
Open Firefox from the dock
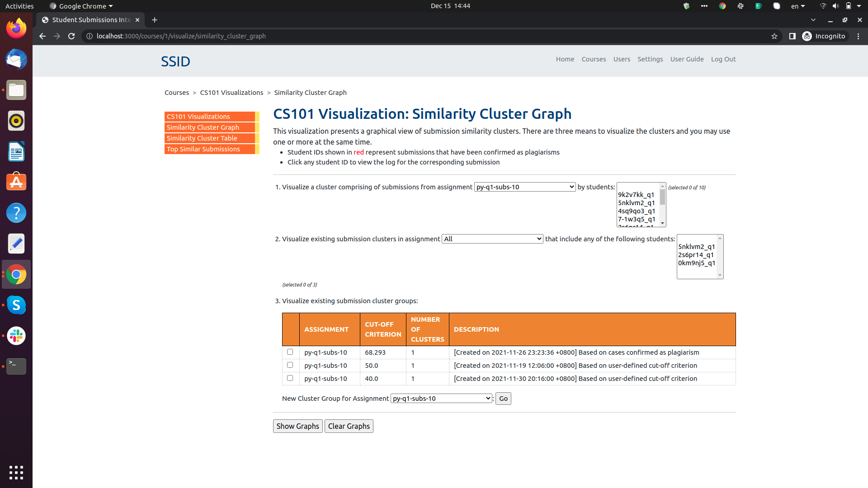[16, 28]
